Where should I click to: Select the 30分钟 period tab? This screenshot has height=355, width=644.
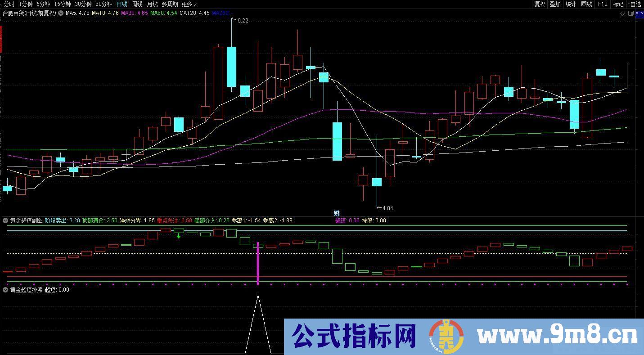[x=83, y=4]
